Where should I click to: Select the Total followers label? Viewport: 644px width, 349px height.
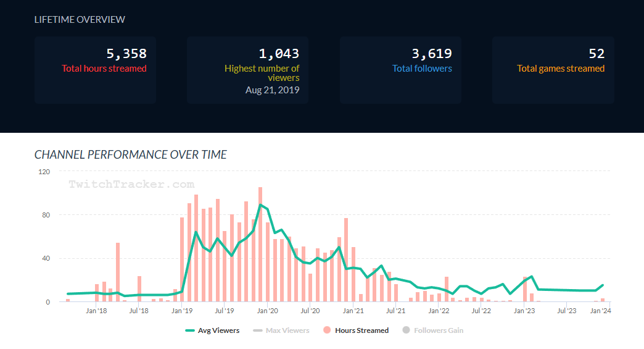(x=422, y=69)
